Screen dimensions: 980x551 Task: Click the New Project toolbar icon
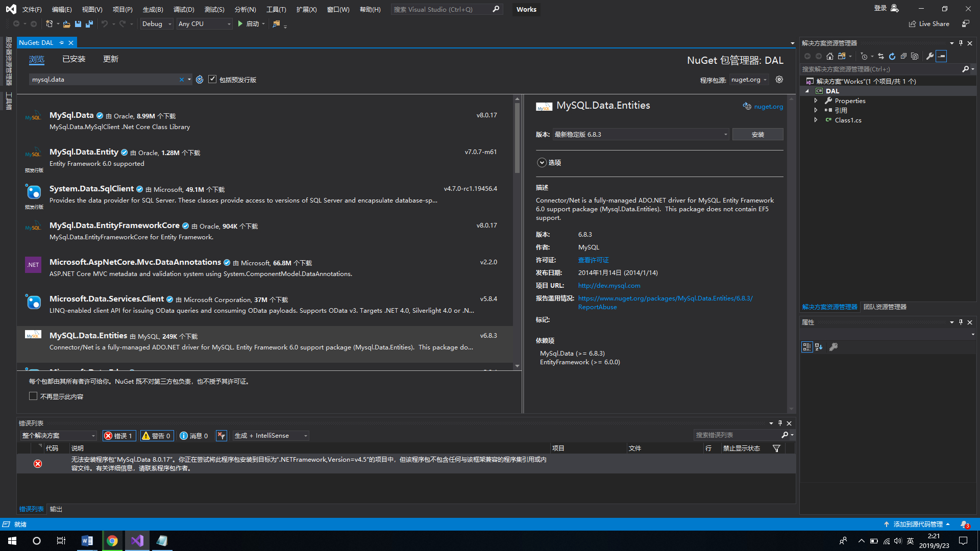click(50, 24)
